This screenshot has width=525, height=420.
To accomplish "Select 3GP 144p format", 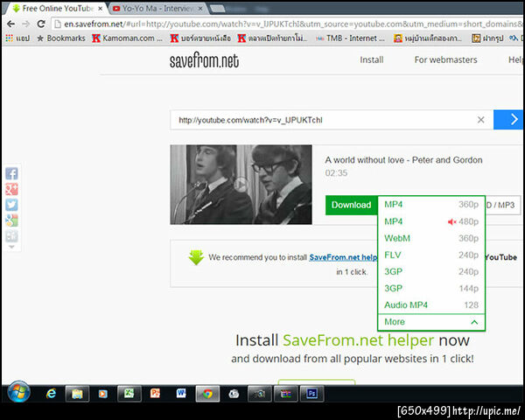I will click(x=431, y=288).
